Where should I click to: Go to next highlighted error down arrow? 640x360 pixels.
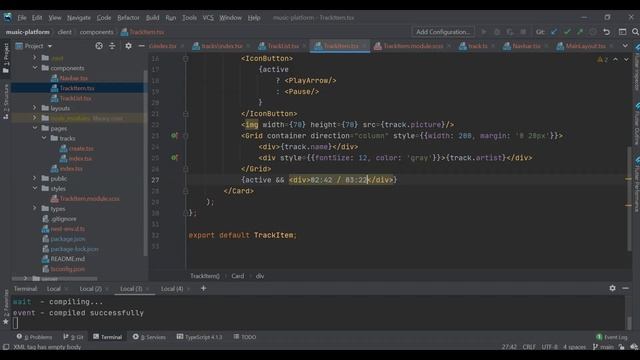[x=626, y=60]
